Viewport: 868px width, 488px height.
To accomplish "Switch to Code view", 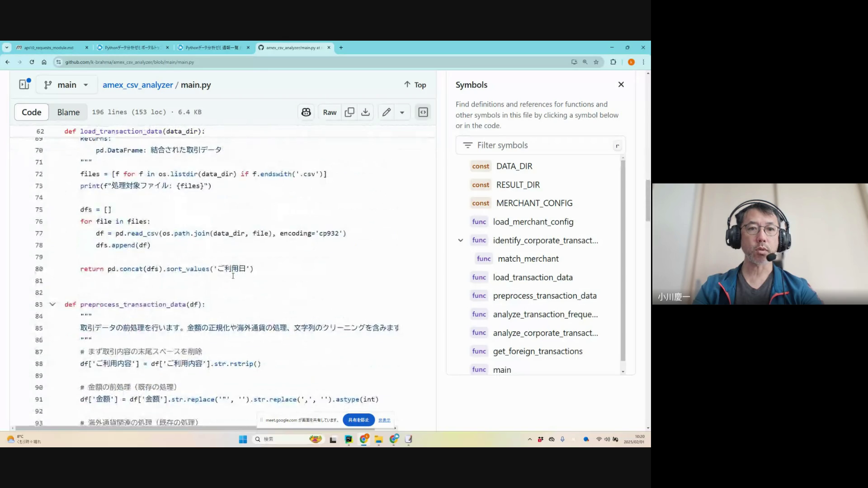I will tap(31, 112).
